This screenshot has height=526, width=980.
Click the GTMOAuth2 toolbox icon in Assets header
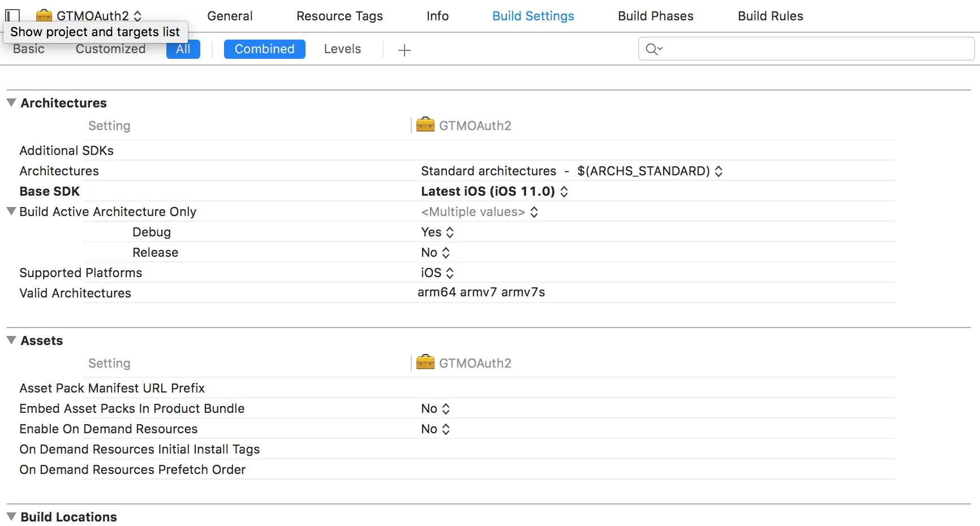tap(425, 362)
